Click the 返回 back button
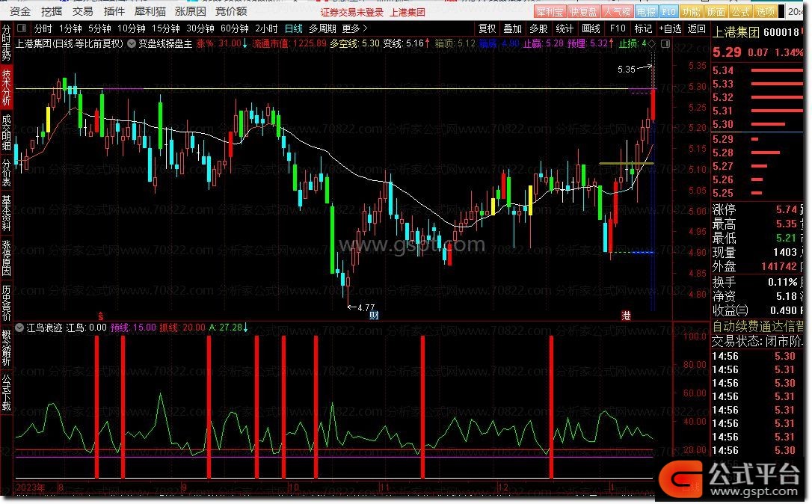This screenshot has height=504, width=812. tap(697, 28)
